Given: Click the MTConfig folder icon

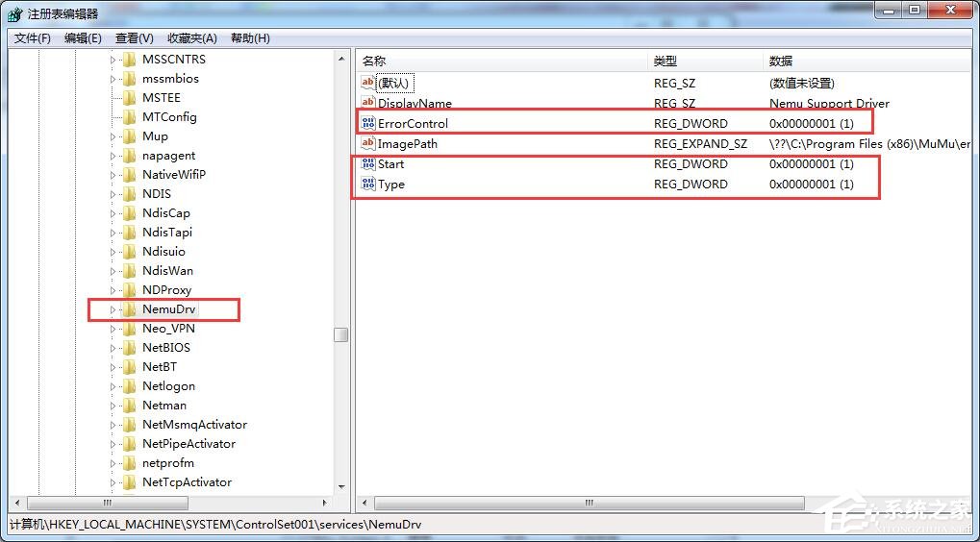Looking at the screenshot, I should coord(130,117).
